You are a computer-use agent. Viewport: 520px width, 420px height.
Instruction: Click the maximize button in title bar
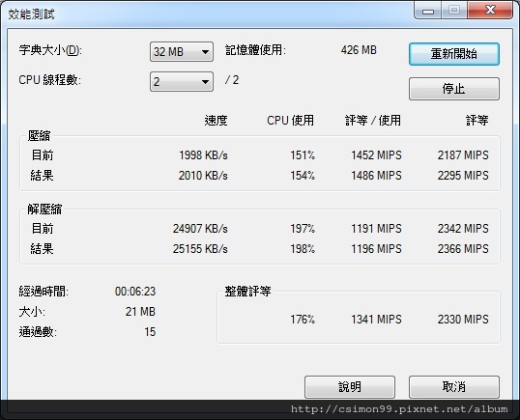pyautogui.click(x=454, y=11)
